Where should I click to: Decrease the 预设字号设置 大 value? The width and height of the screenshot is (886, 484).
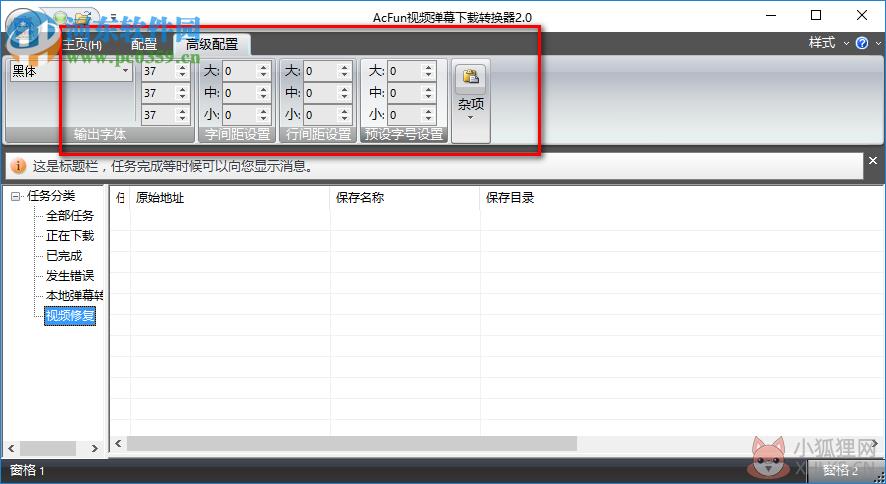pyautogui.click(x=428, y=75)
